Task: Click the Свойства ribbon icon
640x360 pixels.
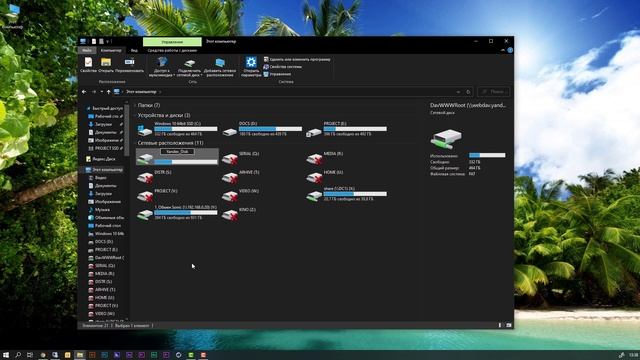Action: [x=88, y=65]
